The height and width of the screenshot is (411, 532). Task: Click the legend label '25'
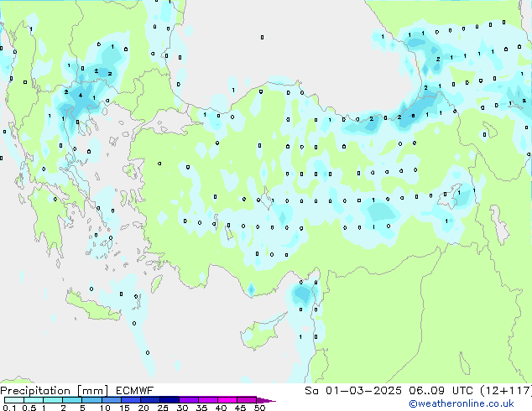point(163,408)
